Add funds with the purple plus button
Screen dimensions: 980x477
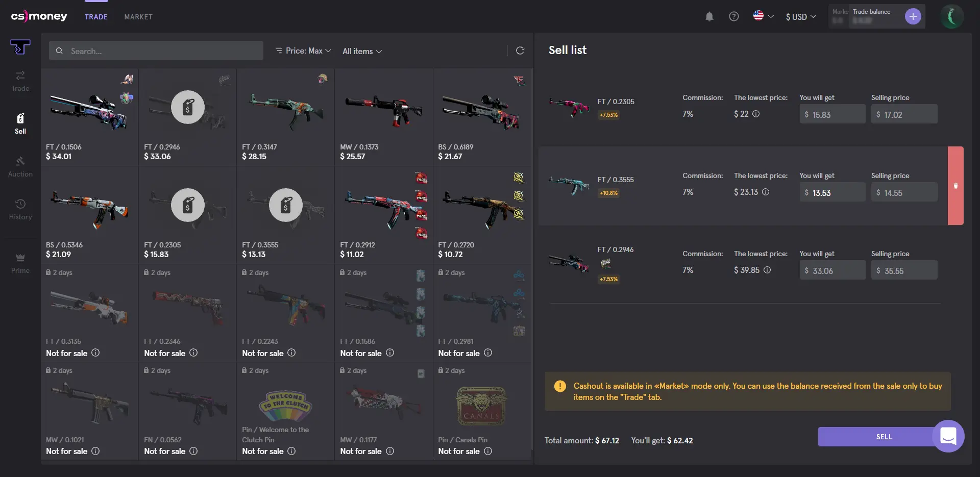point(913,16)
